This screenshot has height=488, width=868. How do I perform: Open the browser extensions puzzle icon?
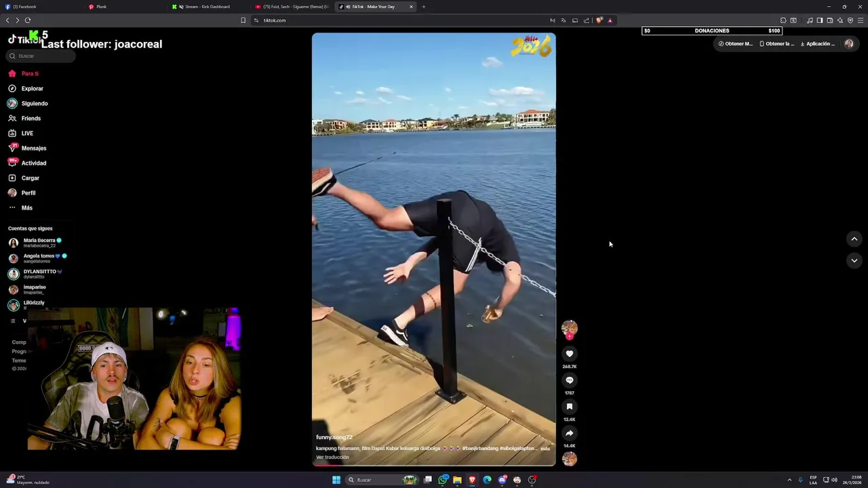click(x=783, y=20)
